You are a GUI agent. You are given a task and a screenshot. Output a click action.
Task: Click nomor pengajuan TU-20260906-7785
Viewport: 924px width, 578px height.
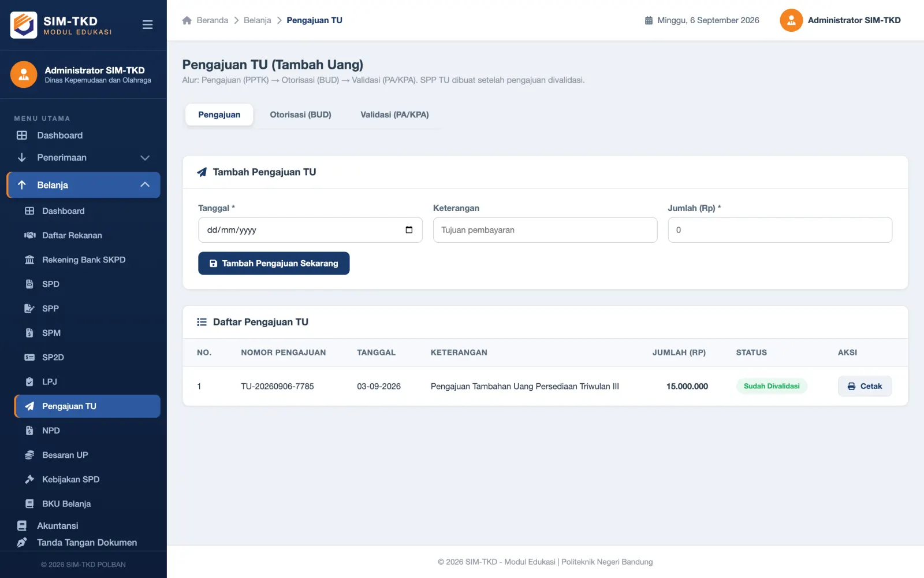pos(277,386)
